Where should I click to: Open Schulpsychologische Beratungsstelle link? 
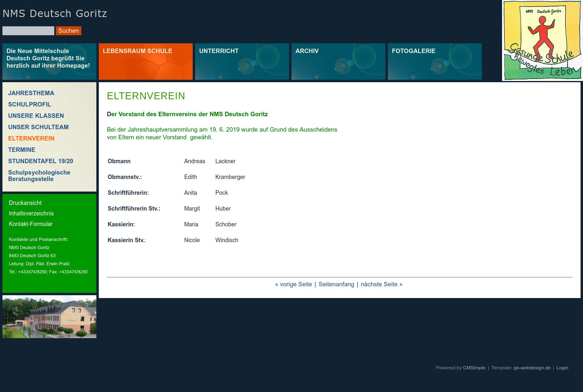[x=39, y=176]
